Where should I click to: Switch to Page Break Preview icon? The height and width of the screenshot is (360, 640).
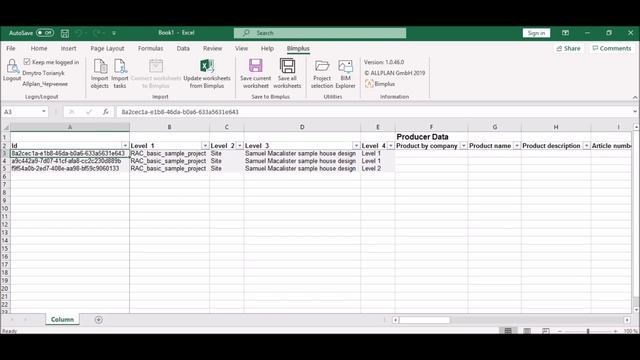[546, 331]
